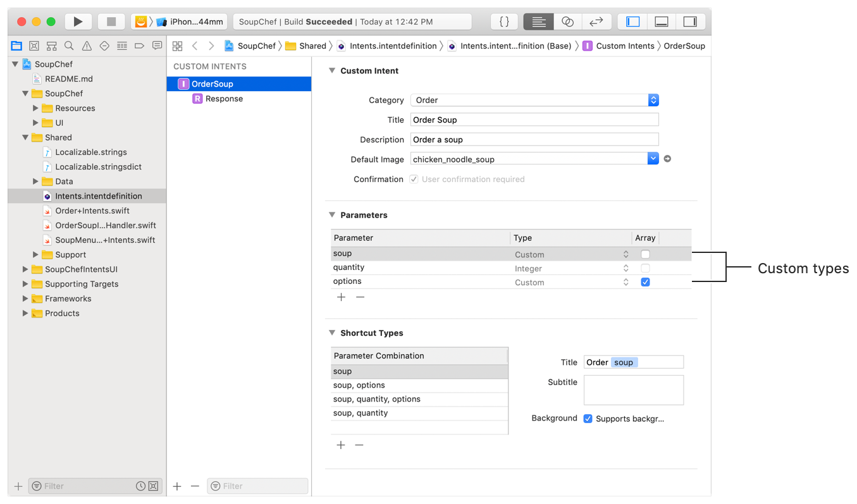Edit the Description field

[x=534, y=139]
